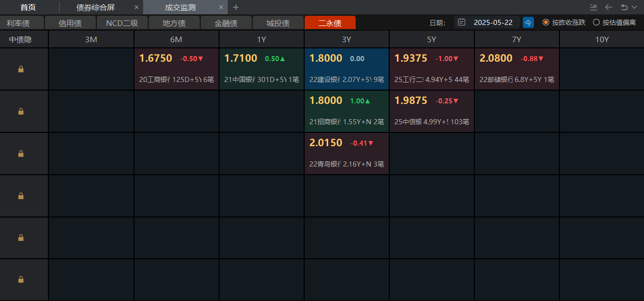Screen dimensions: 644x301
Task: Click the -0.25 change value for 25中信银行
Action: click(447, 101)
